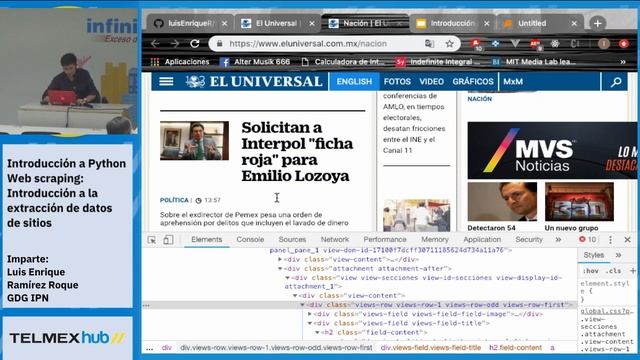Expand the views-field-field-image div node
640x360 pixels.
tap(310, 314)
